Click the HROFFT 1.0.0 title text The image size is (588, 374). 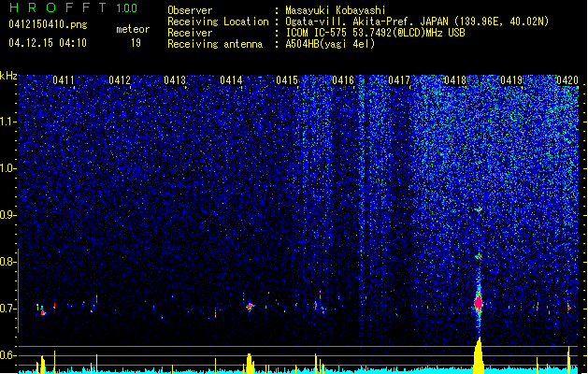[x=74, y=7]
